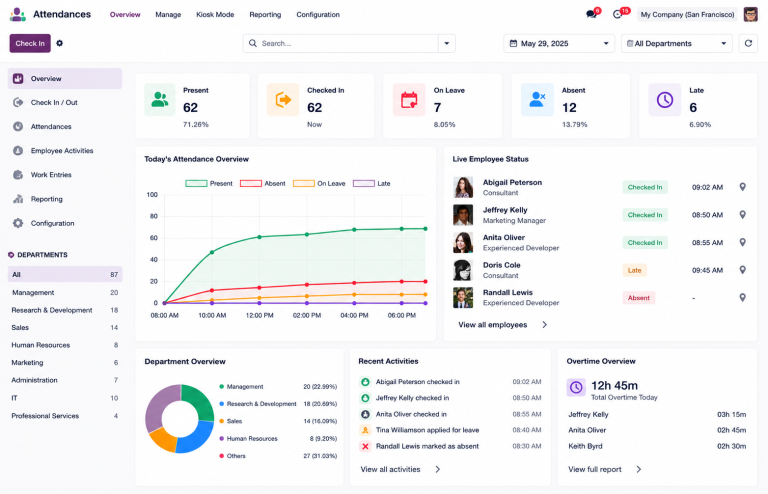
Task: Open the activities clock icon
Action: point(617,14)
